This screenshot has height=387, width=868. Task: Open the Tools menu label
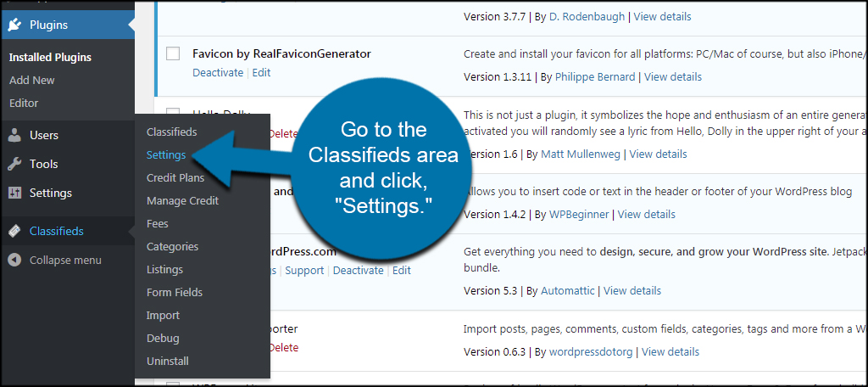click(44, 164)
